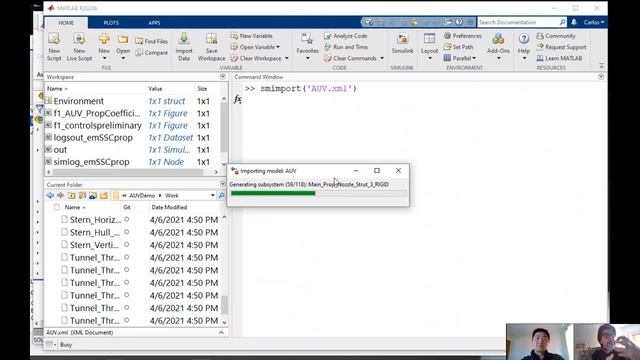Viewport: 640px width, 360px height.
Task: Select the simlog_emSSCprop variable
Action: (x=133, y=162)
